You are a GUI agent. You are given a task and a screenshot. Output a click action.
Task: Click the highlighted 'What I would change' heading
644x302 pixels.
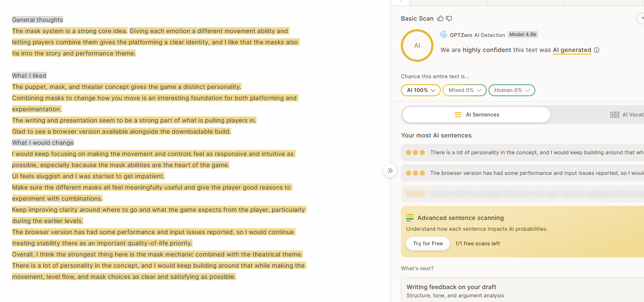tap(43, 143)
